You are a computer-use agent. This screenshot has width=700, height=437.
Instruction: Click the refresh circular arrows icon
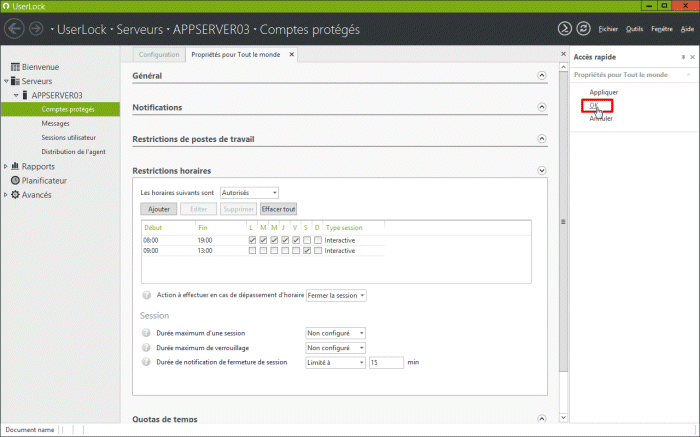pyautogui.click(x=583, y=29)
